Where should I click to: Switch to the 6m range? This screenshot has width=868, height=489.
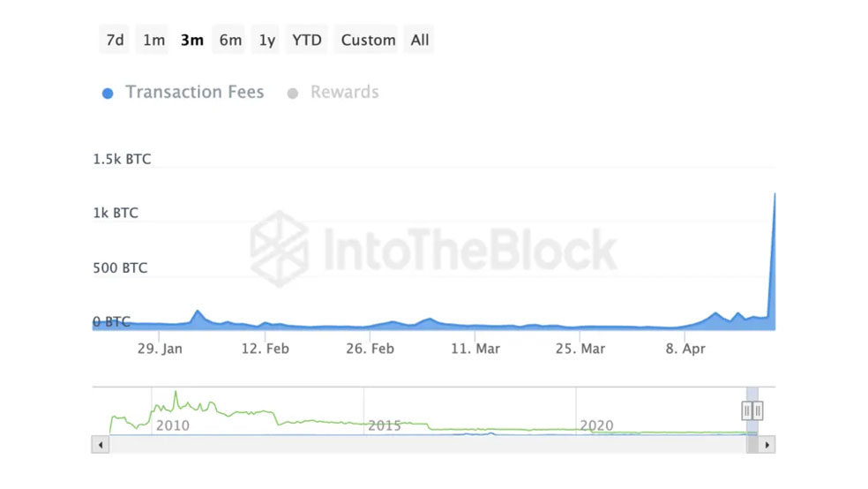pyautogui.click(x=230, y=40)
